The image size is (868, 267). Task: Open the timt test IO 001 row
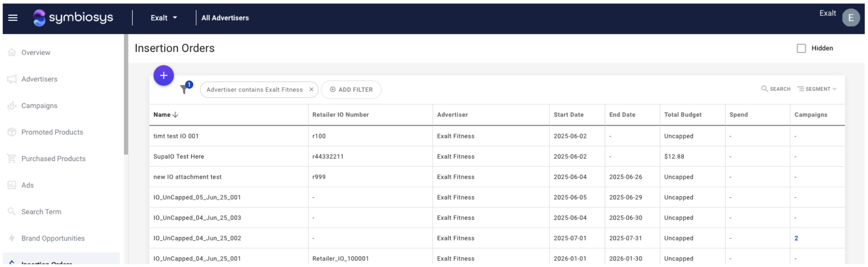(176, 136)
